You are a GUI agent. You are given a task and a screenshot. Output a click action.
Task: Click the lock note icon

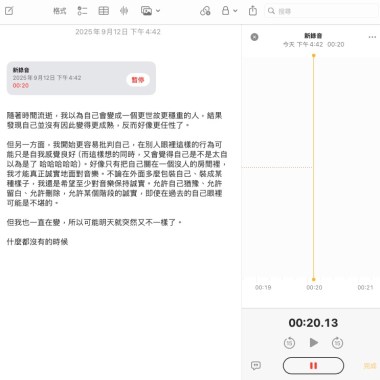tap(226, 11)
